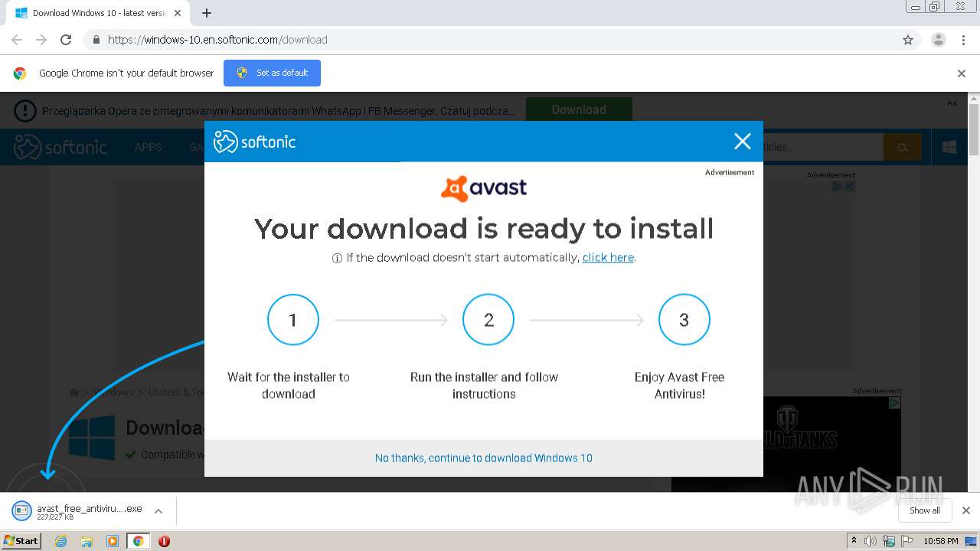Click the network tray icon
980x551 pixels.
click(889, 541)
